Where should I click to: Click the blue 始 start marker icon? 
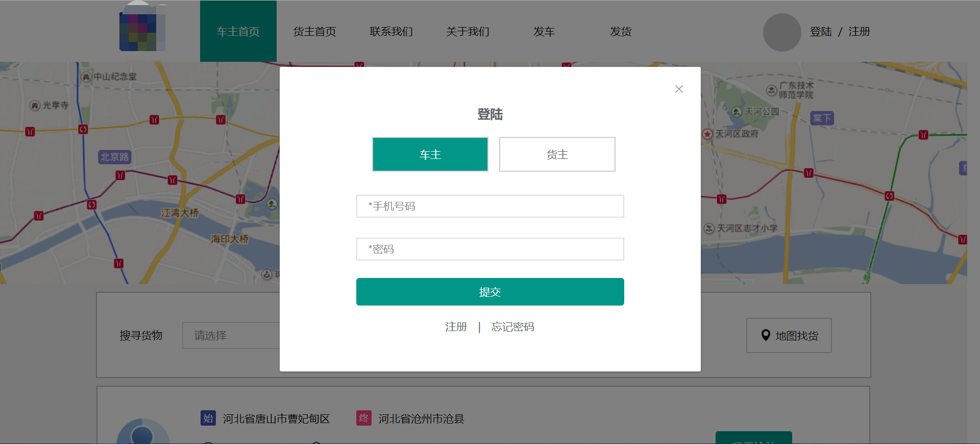click(x=208, y=418)
